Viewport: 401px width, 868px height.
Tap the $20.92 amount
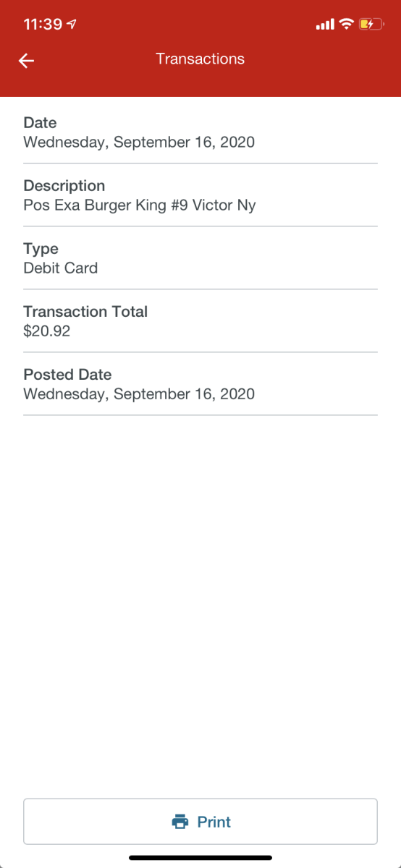point(47,331)
